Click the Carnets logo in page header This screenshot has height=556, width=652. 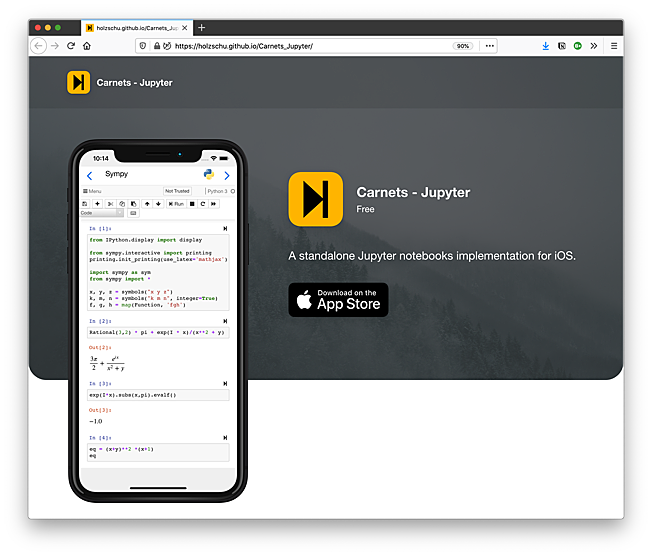pyautogui.click(x=79, y=82)
